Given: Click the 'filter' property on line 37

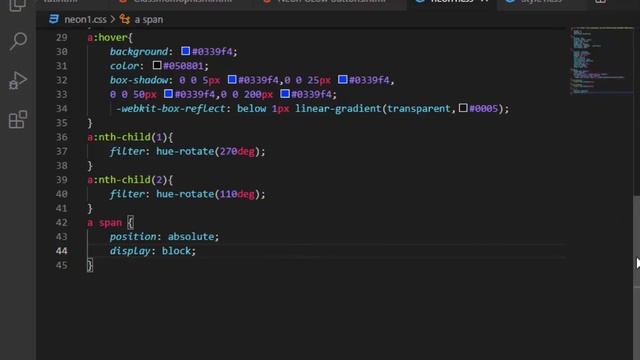Looking at the screenshot, I should (127, 151).
